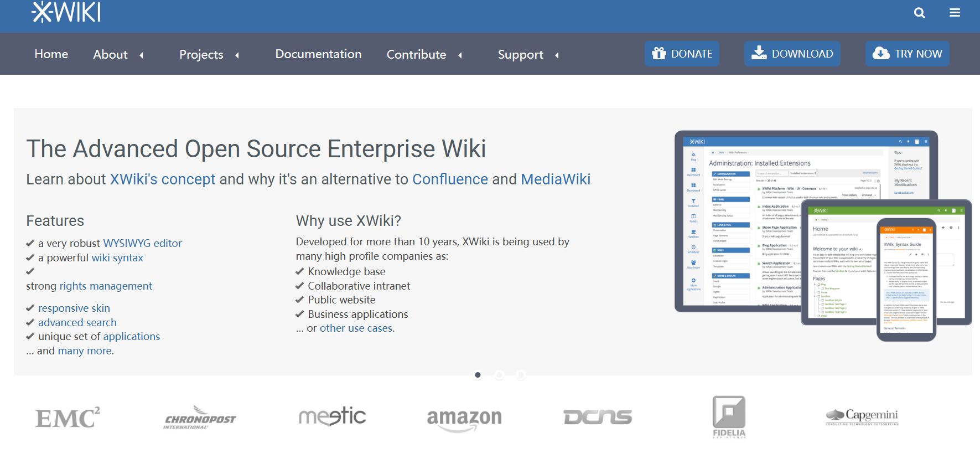980x474 pixels.
Task: Expand the Projects menu arrow
Action: tap(237, 55)
